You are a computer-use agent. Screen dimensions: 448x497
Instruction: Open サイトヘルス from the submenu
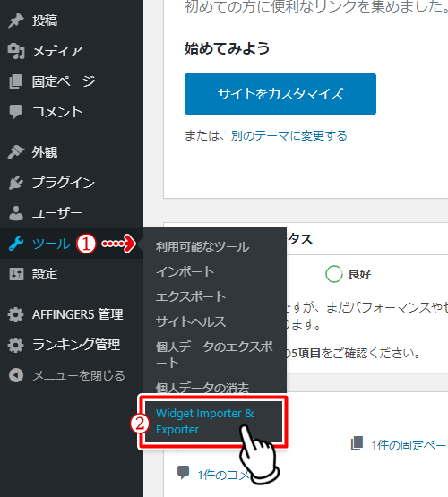click(x=191, y=321)
